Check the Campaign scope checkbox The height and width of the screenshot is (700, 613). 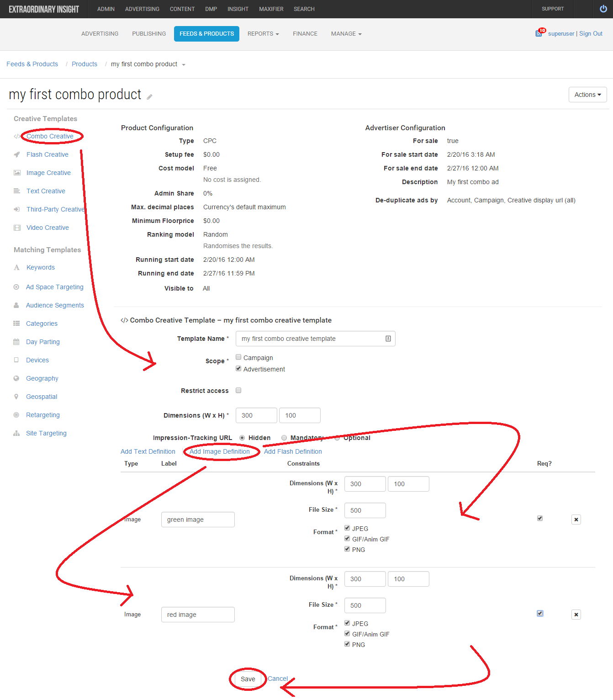tap(238, 357)
